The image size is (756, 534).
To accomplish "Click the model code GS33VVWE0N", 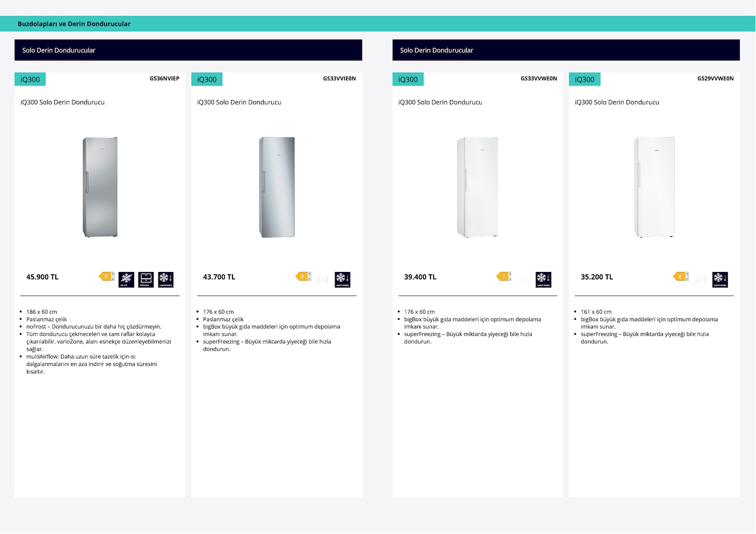I will click(539, 78).
